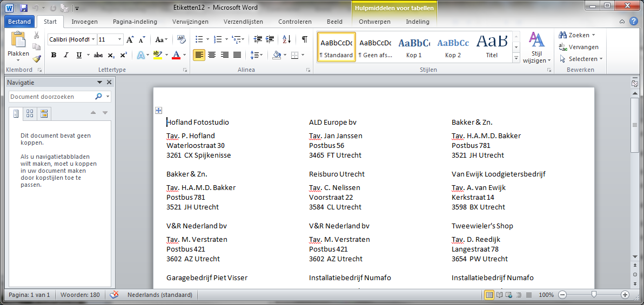644x305 pixels.
Task: Select the Justify alignment icon
Action: (x=237, y=55)
